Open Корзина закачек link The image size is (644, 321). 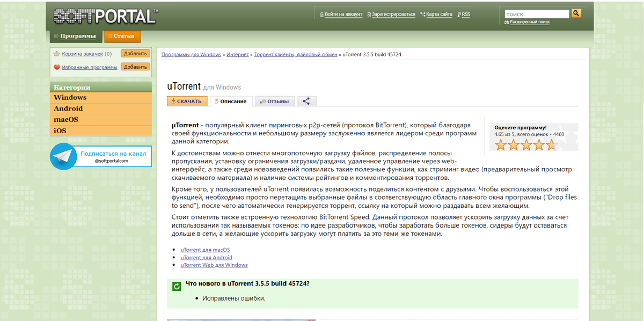[82, 54]
